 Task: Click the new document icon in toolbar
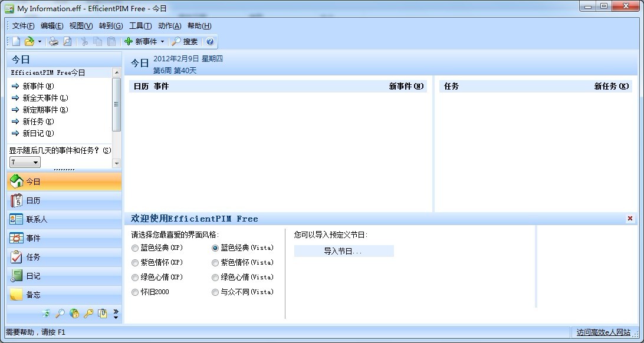point(17,41)
